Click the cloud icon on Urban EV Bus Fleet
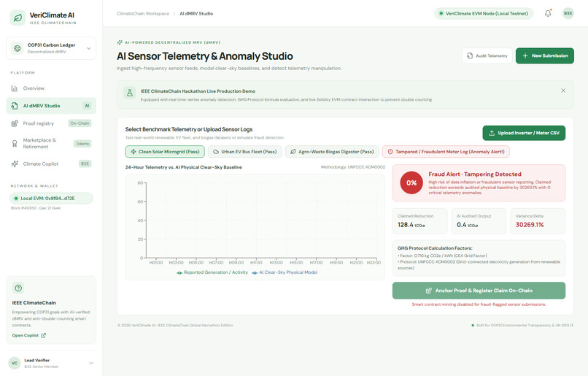 (216, 152)
